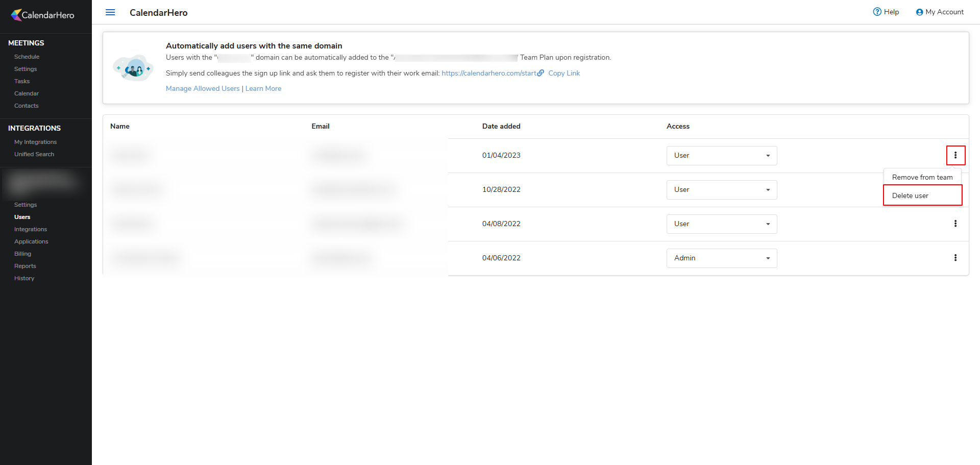Open Unified Search in sidebar

(x=34, y=154)
